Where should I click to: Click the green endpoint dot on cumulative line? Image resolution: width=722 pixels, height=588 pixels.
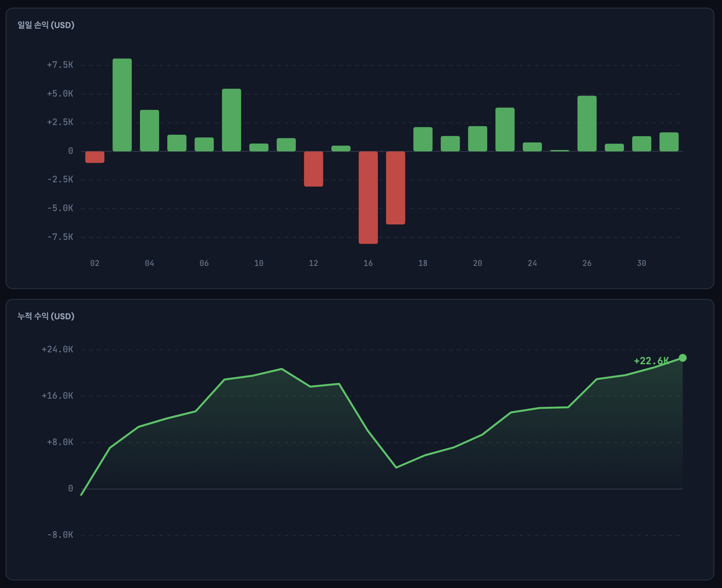pos(683,358)
